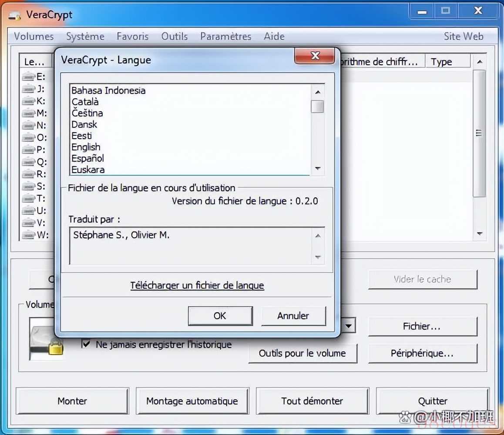Open the Volumes menu

click(x=34, y=36)
